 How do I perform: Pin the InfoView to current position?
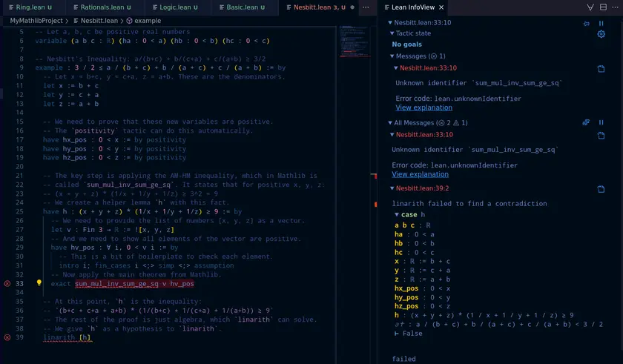point(587,23)
